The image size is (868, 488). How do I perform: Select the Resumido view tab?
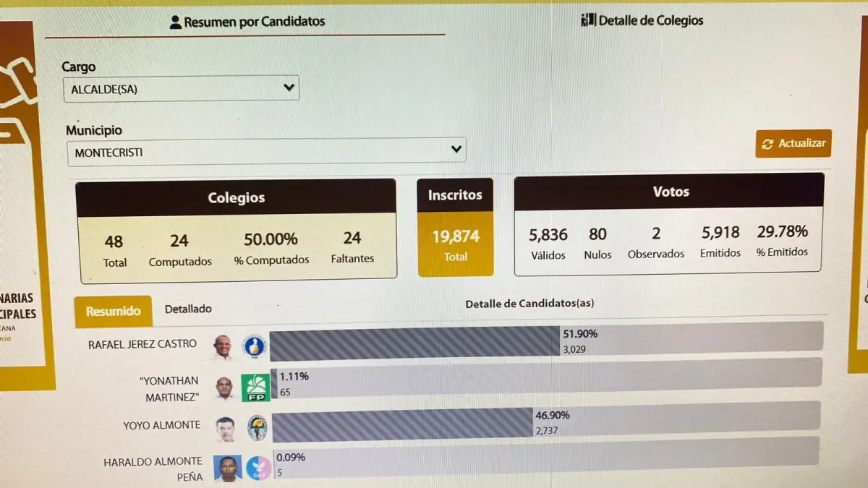coord(113,312)
